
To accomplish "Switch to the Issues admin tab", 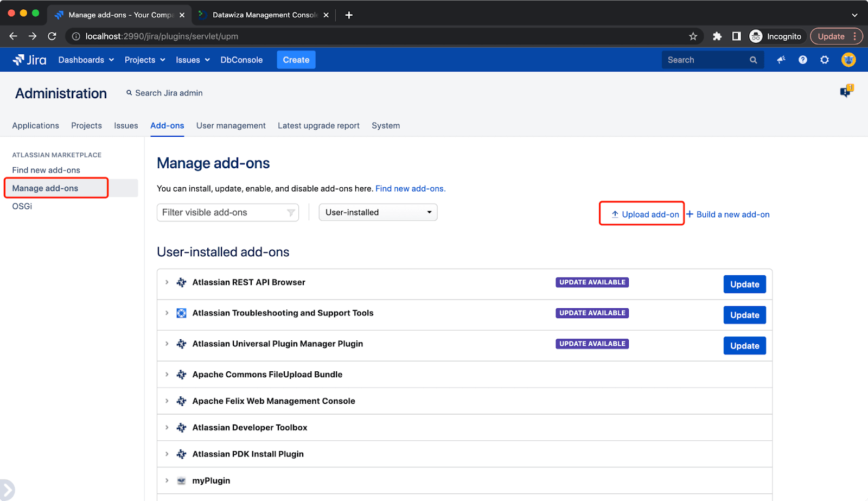I will [126, 125].
